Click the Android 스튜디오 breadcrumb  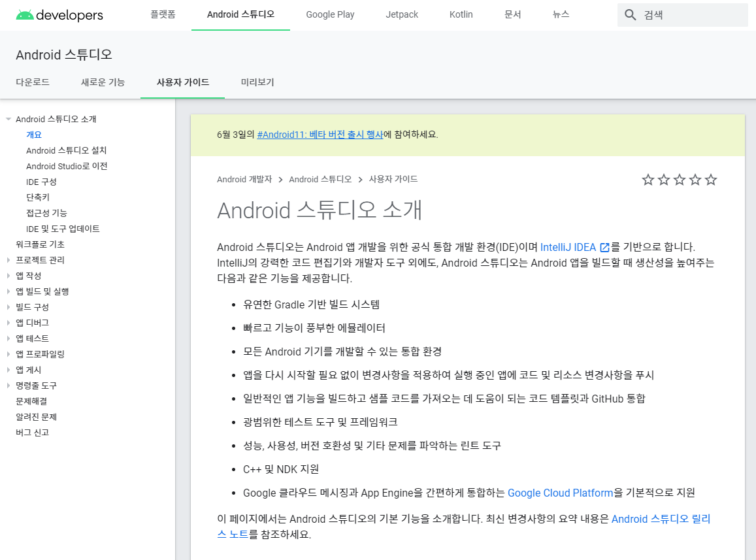tap(320, 180)
